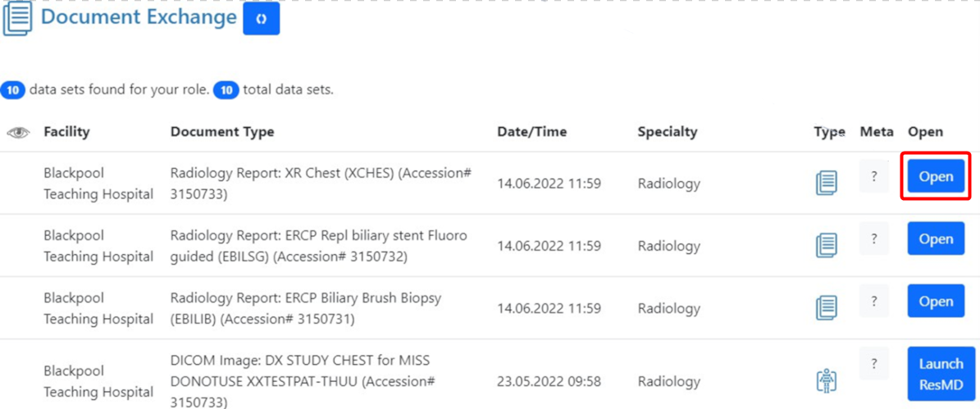Open the XR Chest radiology report
980x409 pixels.
point(936,176)
